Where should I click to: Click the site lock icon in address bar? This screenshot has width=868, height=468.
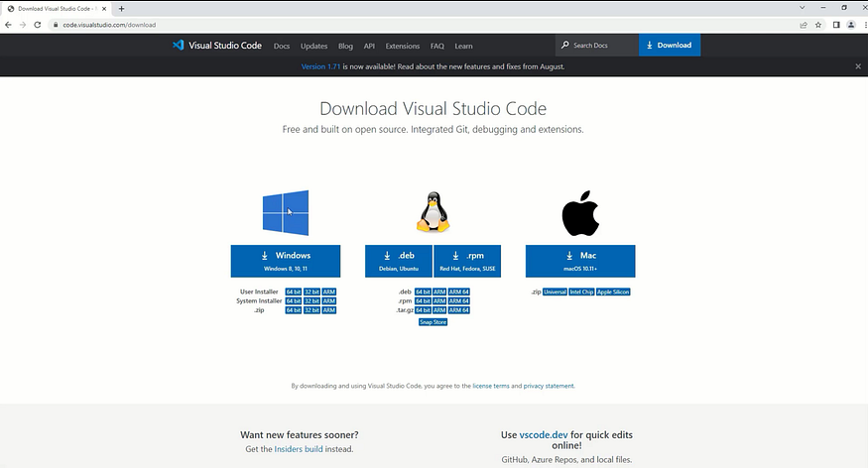[56, 25]
